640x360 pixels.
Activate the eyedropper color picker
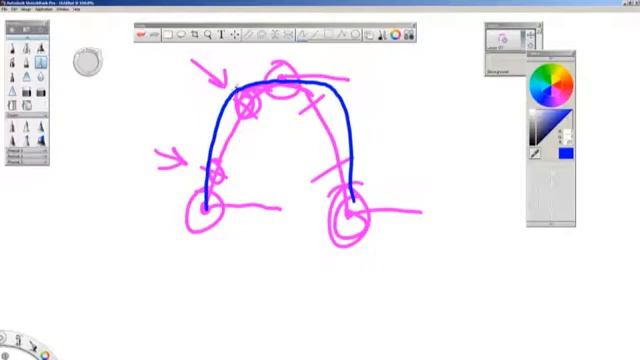click(535, 153)
